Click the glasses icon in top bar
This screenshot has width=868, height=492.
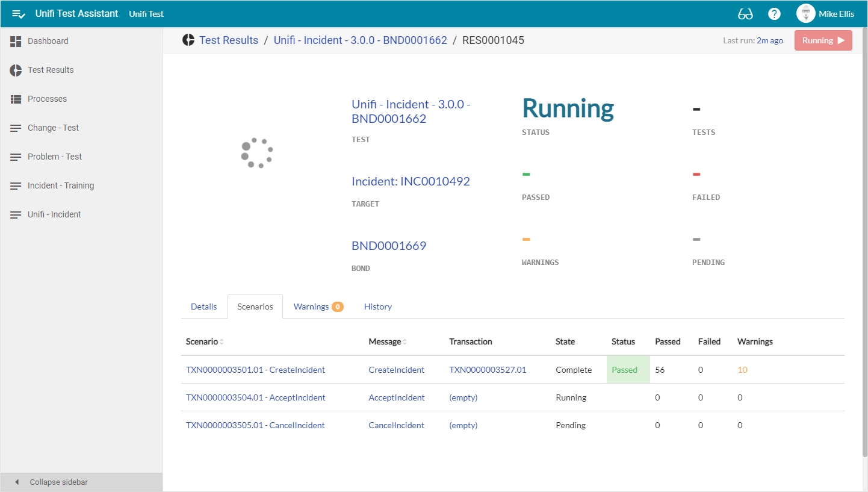[745, 14]
